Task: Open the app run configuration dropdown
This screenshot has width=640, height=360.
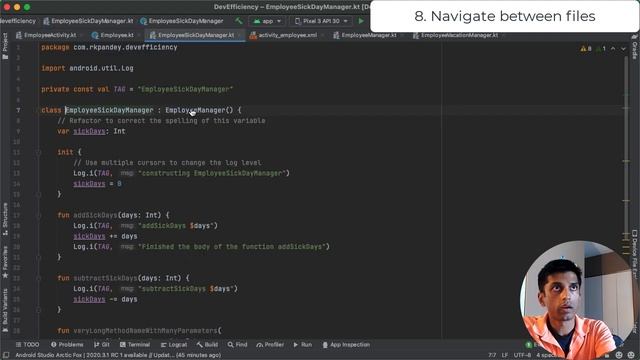Action: (x=267, y=21)
